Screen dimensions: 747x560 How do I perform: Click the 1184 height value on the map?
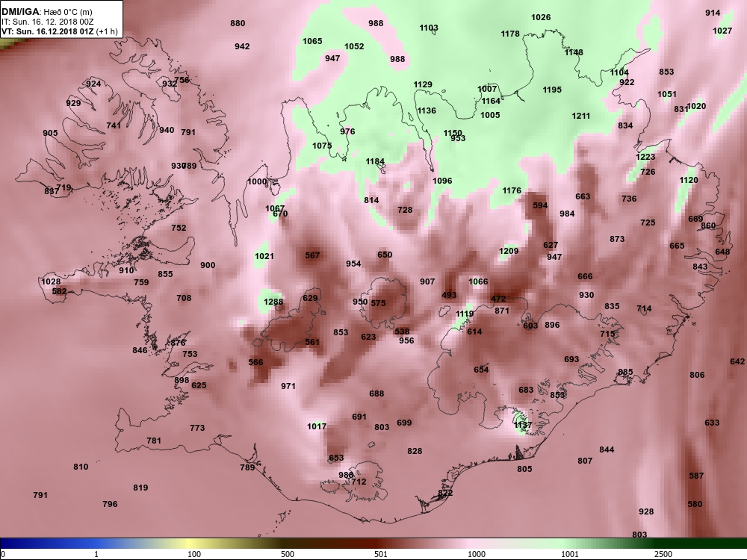click(375, 161)
